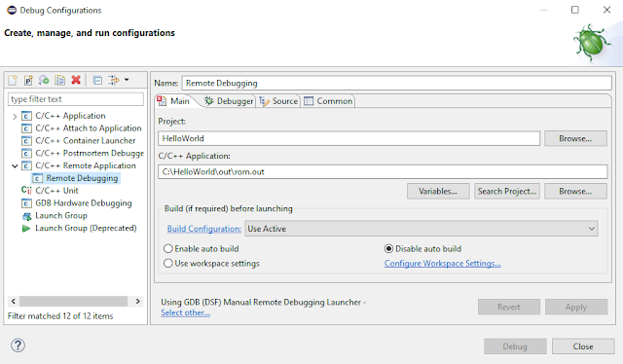Click the Search Project button
Screen dimensions: 623x364
(x=506, y=191)
